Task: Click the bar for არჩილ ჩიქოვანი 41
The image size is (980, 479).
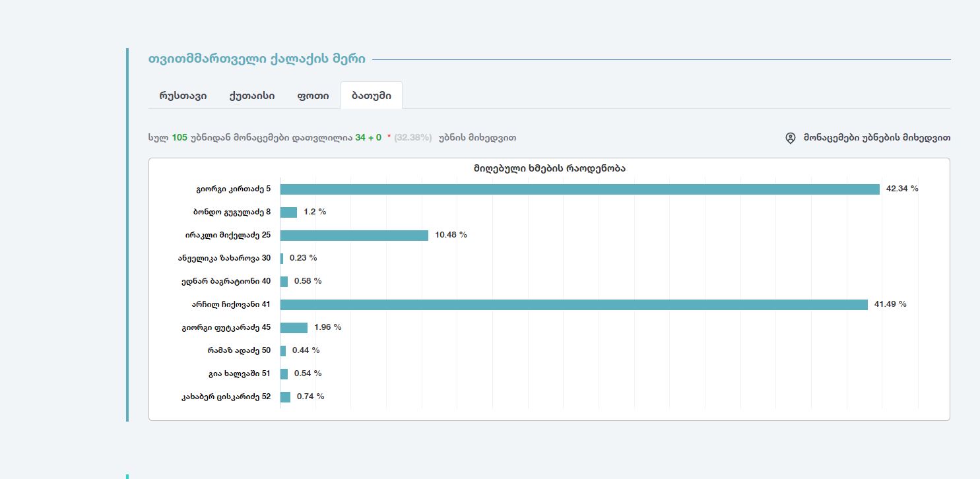Action: [574, 304]
